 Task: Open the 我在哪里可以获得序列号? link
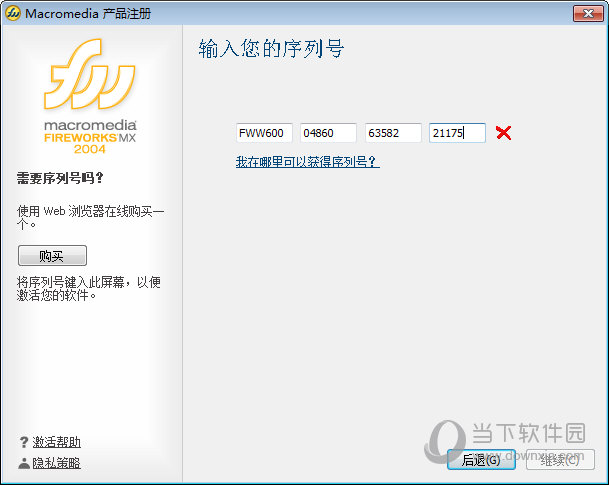pyautogui.click(x=307, y=162)
